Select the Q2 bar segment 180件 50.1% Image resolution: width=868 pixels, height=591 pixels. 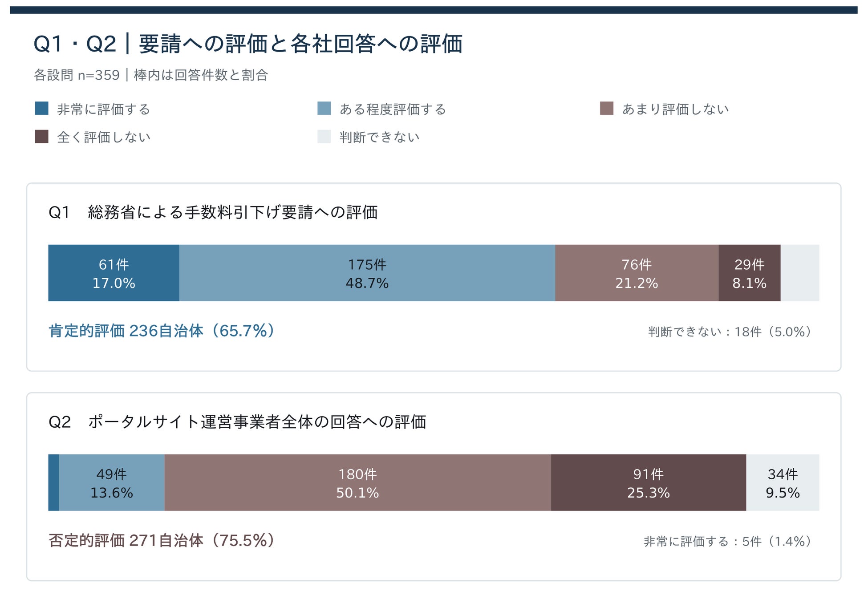(358, 482)
